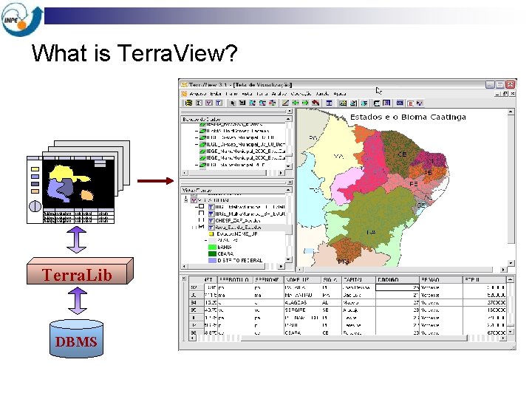Screen dimensions: 532x399
Task: Select the black pointer arrow tool
Action: click(x=233, y=103)
